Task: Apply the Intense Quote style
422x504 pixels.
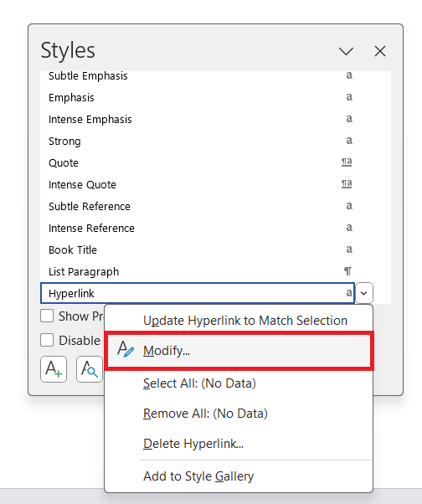Action: (198, 184)
